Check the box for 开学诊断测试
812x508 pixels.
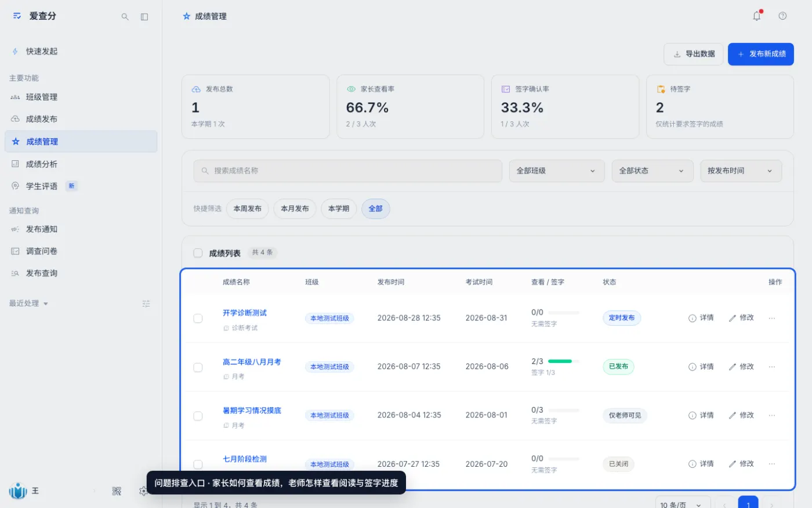point(198,319)
